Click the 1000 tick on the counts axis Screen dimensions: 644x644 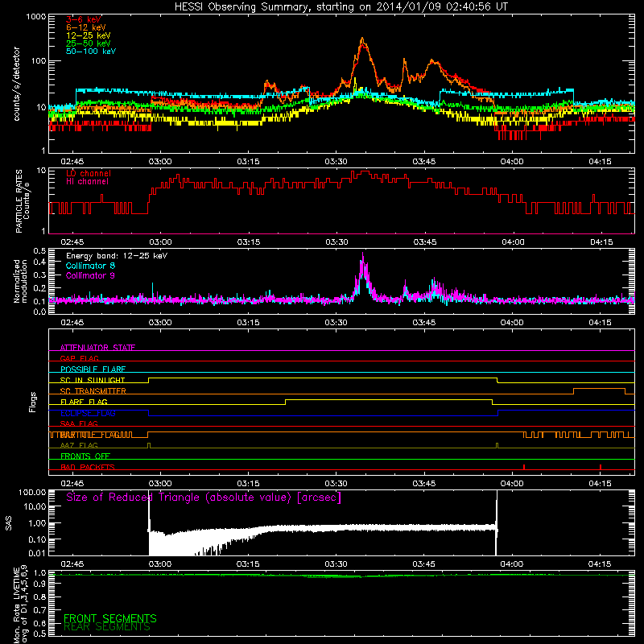pos(36,17)
